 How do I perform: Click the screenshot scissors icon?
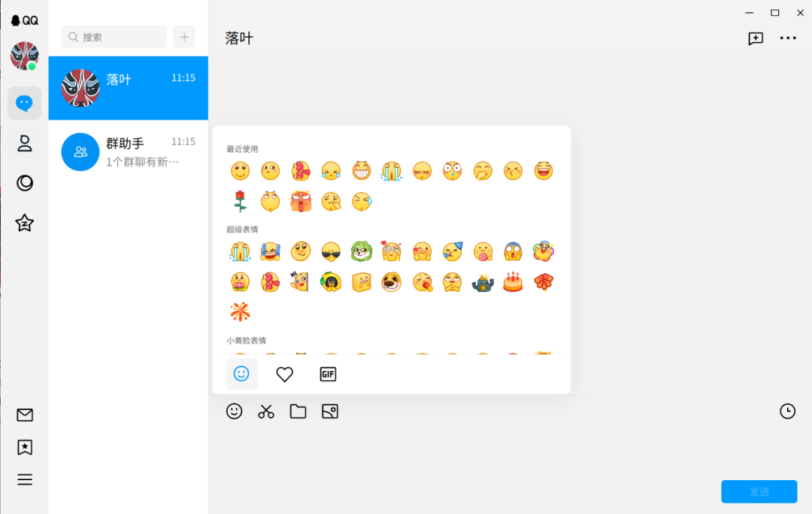click(x=266, y=411)
